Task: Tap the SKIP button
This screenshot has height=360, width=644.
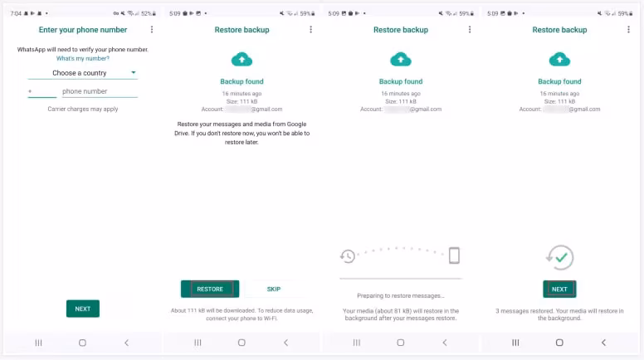Action: click(274, 289)
